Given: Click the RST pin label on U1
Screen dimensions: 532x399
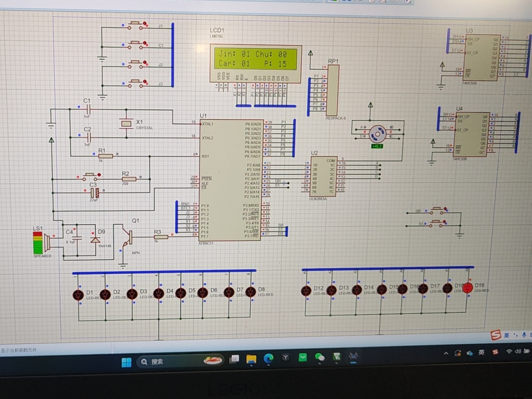Looking at the screenshot, I should pos(205,156).
